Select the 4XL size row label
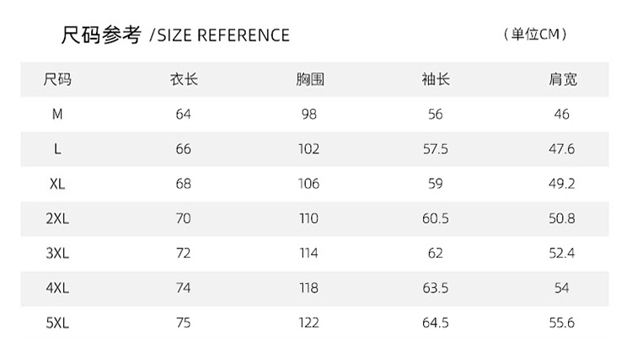This screenshot has height=364, width=632. [57, 287]
